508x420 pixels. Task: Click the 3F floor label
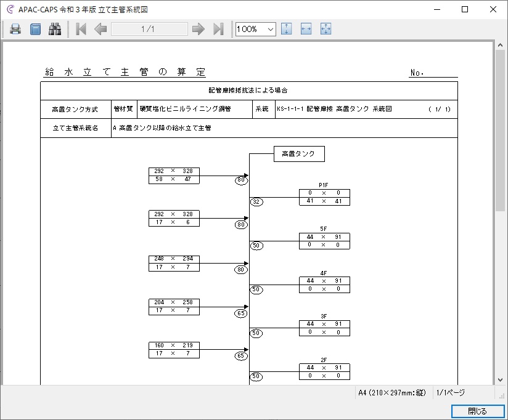[323, 316]
